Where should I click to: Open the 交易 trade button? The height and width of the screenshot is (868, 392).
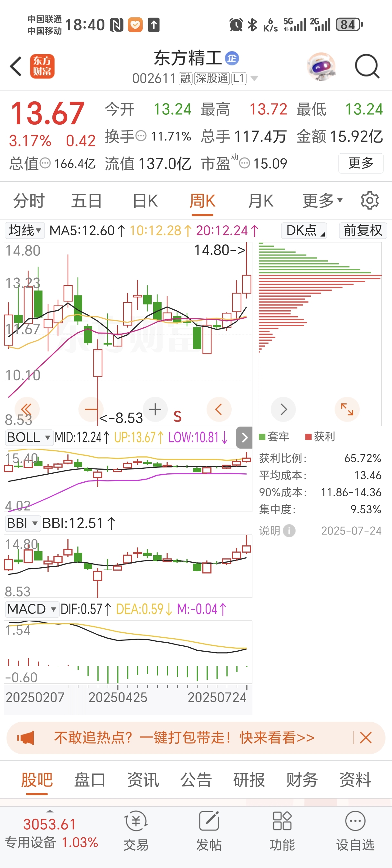point(136,831)
